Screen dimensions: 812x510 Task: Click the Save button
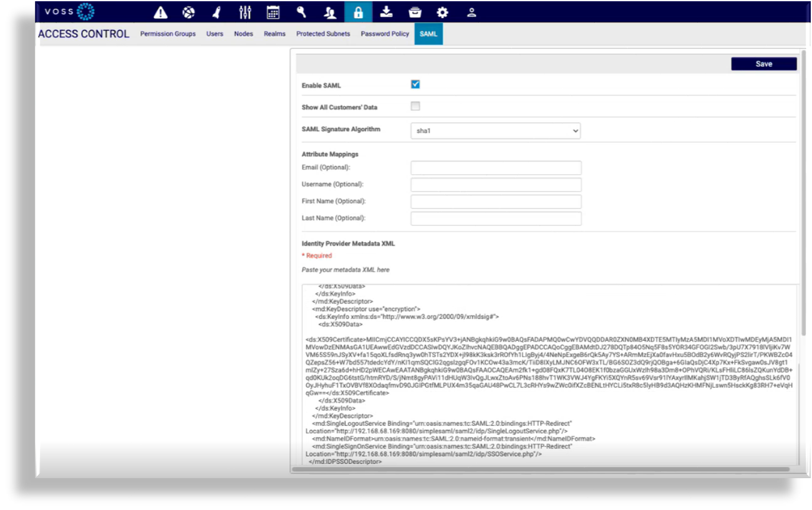tap(763, 63)
